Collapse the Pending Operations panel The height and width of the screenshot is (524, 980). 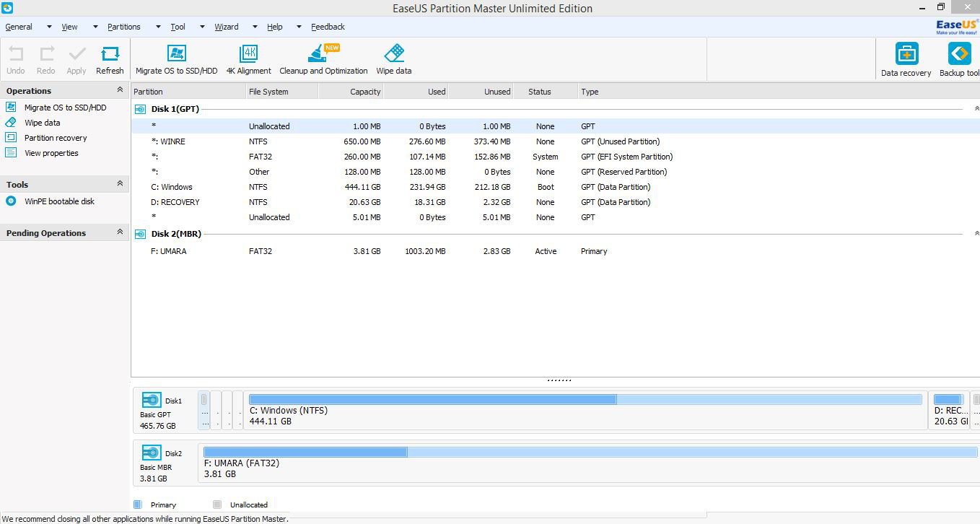[120, 232]
